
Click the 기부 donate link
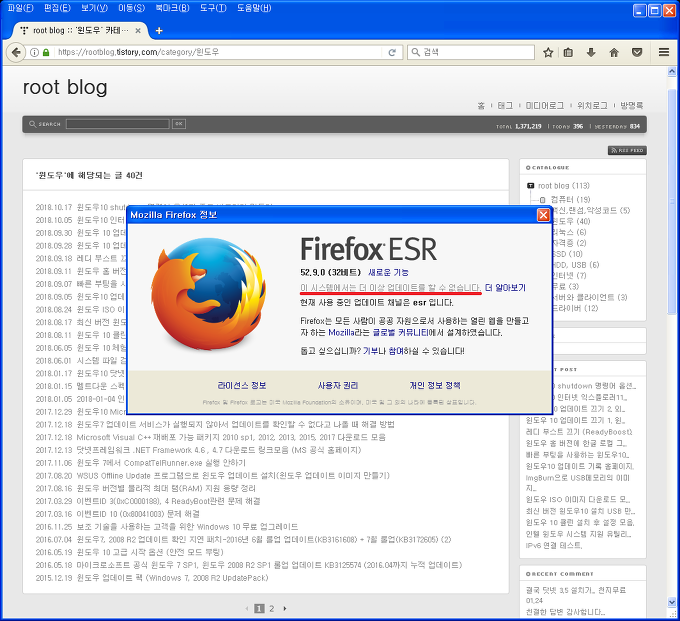coord(370,351)
